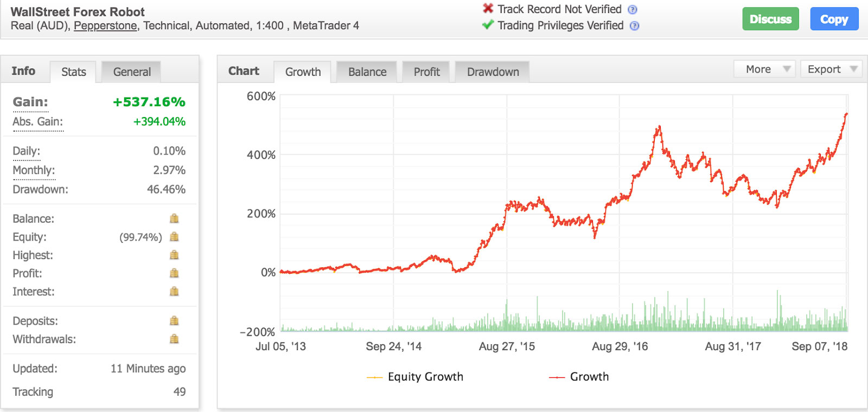Select the Profit chart tab

tap(426, 72)
